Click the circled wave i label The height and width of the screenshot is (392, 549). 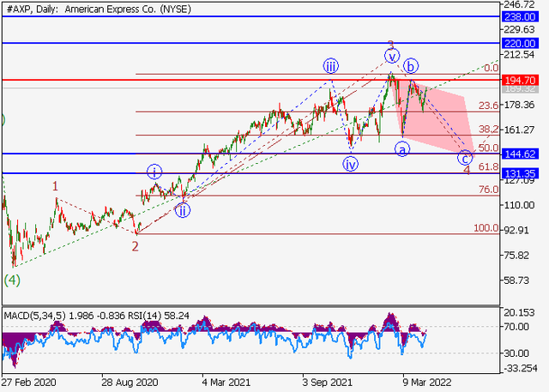point(154,172)
